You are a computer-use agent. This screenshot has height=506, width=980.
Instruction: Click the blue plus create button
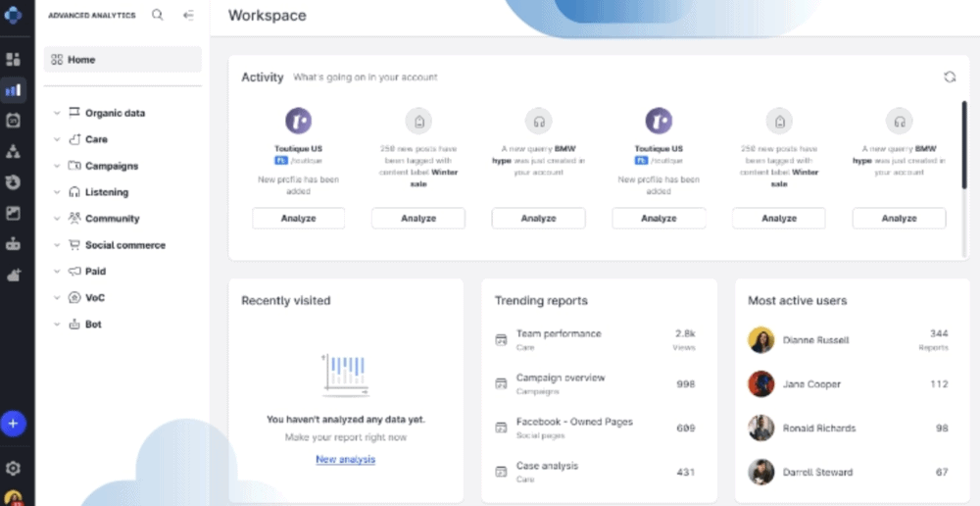point(13,424)
